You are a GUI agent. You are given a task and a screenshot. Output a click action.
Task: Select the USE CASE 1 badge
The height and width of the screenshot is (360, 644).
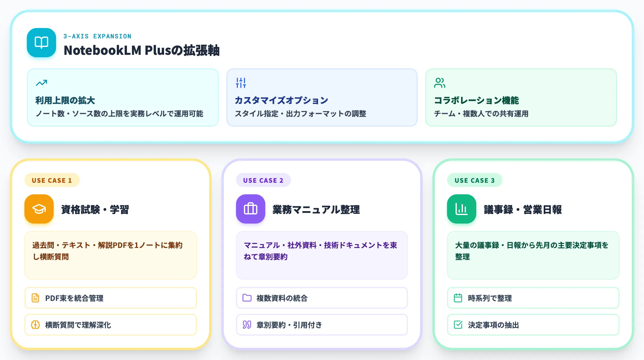[52, 180]
